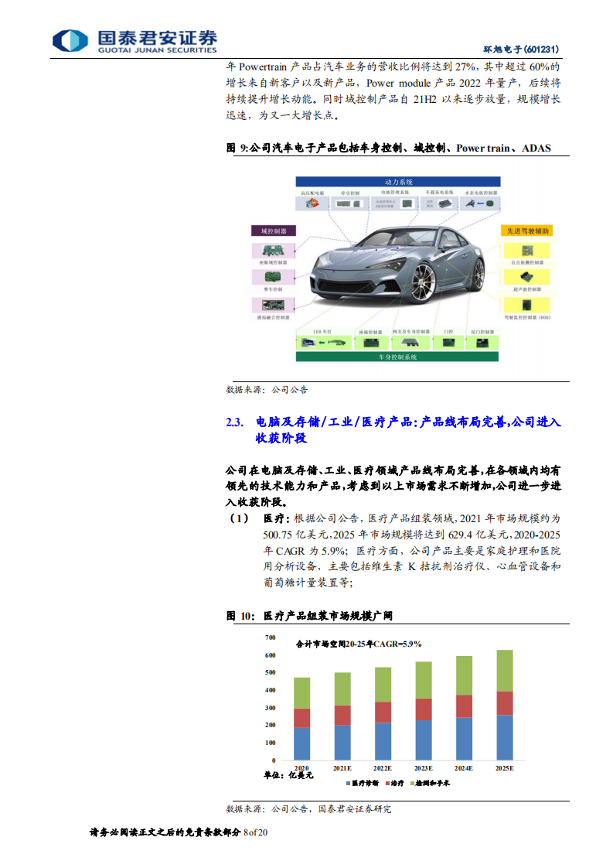Click the line starting 年 Powertrain 产品占汽车业务
Screen dimensions: 613x868
coord(393,67)
